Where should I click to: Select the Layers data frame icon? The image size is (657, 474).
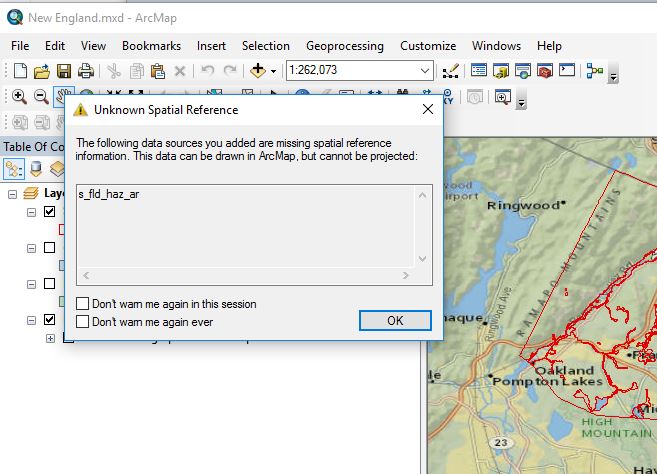coord(31,193)
